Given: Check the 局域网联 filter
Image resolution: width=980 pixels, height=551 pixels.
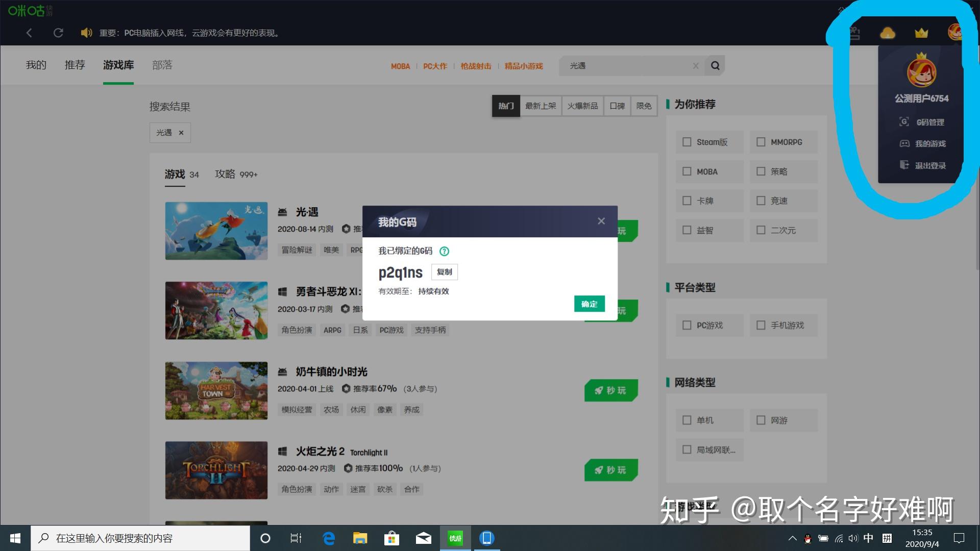Looking at the screenshot, I should 687,449.
